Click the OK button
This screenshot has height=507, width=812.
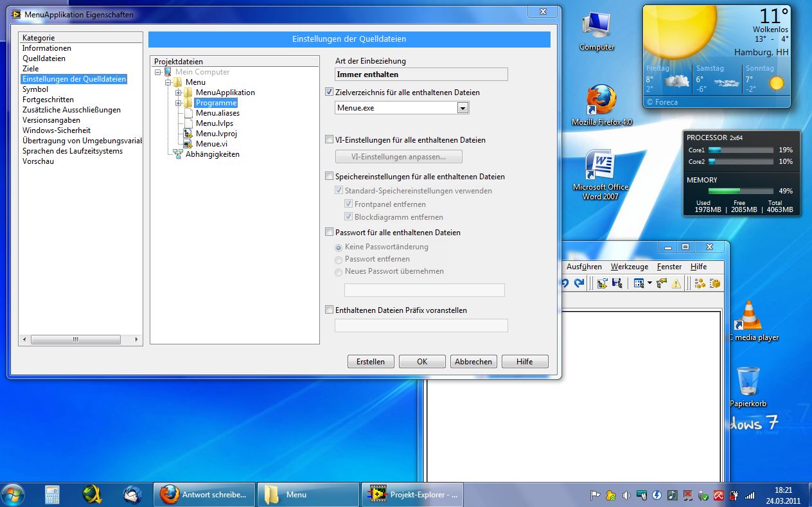[422, 362]
